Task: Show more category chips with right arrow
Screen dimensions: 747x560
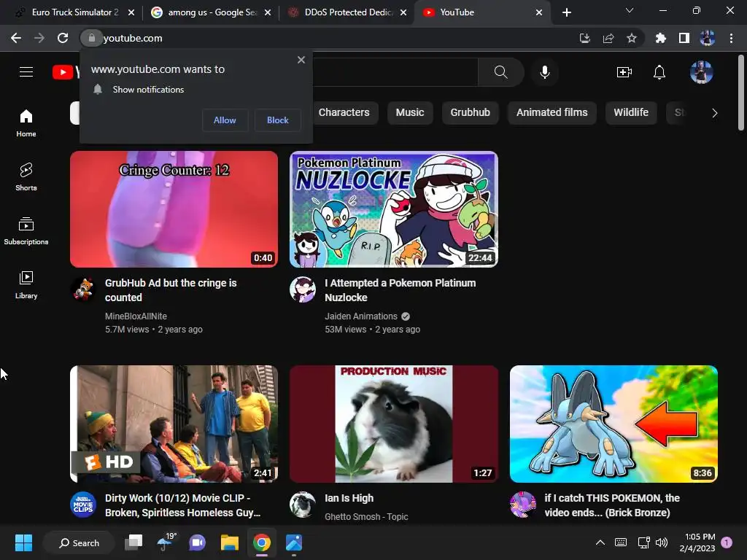Action: click(x=714, y=113)
